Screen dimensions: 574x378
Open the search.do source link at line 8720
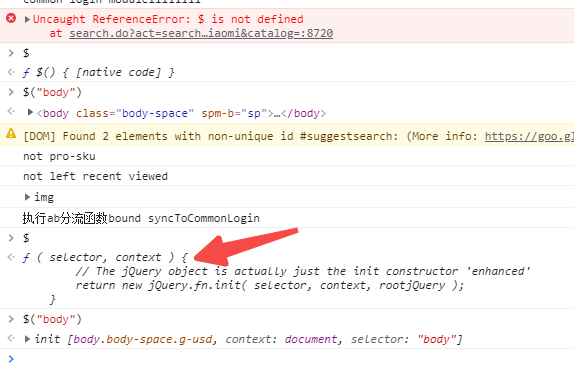[x=201, y=33]
